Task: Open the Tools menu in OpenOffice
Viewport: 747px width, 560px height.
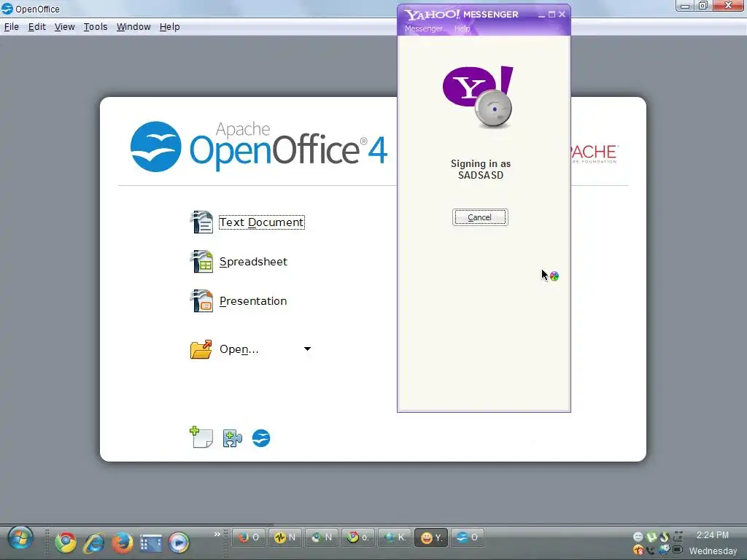Action: pos(96,27)
